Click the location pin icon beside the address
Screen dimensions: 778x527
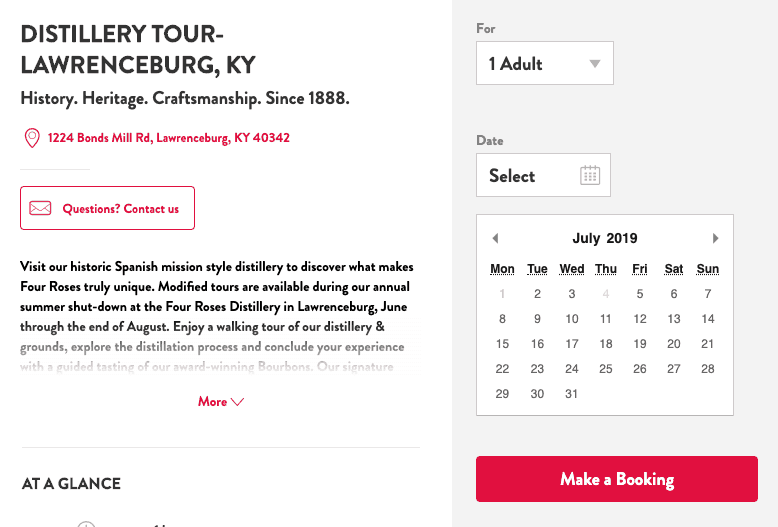[32, 138]
